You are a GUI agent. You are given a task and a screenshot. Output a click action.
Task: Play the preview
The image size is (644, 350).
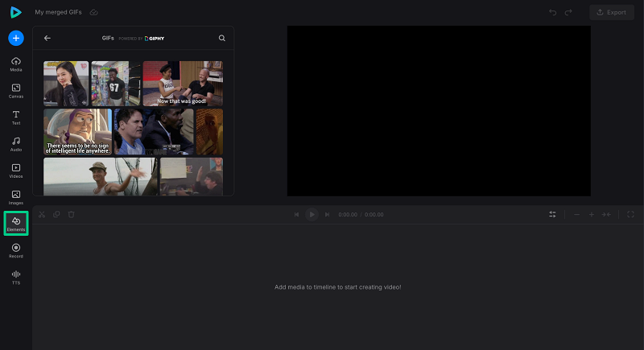[x=312, y=215]
